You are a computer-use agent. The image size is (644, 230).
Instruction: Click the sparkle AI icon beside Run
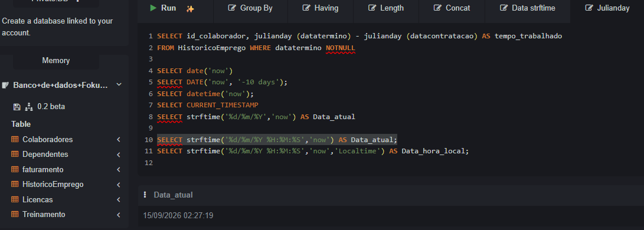[190, 9]
